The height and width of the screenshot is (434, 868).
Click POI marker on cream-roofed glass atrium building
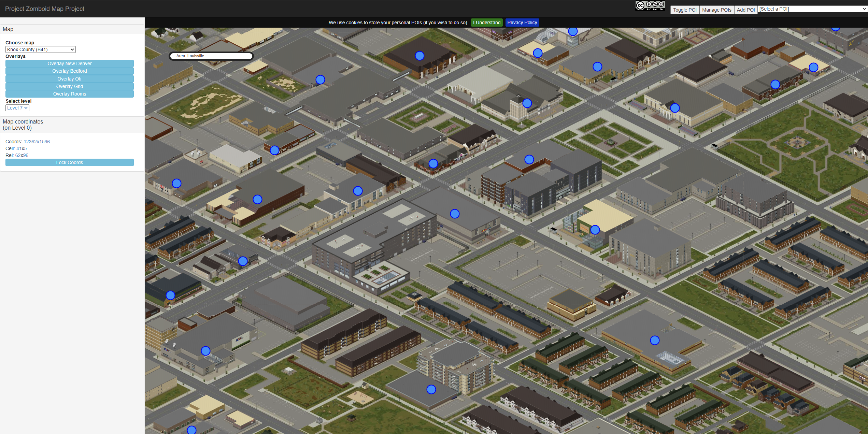(595, 230)
